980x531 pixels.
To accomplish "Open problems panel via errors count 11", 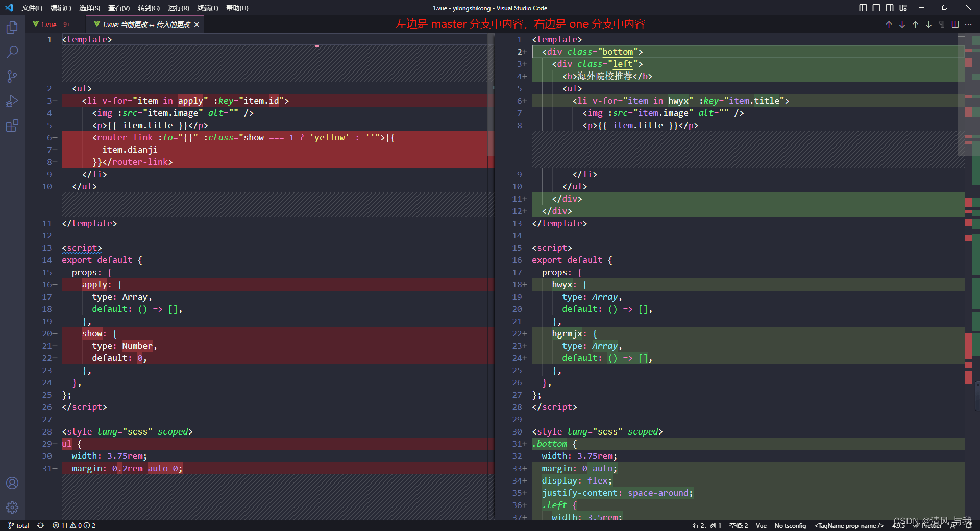I will coord(73,525).
